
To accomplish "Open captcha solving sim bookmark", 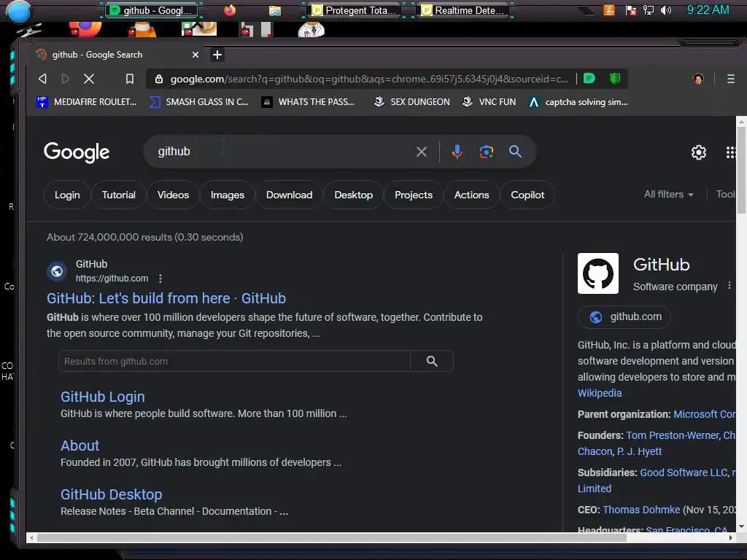I will pos(578,102).
